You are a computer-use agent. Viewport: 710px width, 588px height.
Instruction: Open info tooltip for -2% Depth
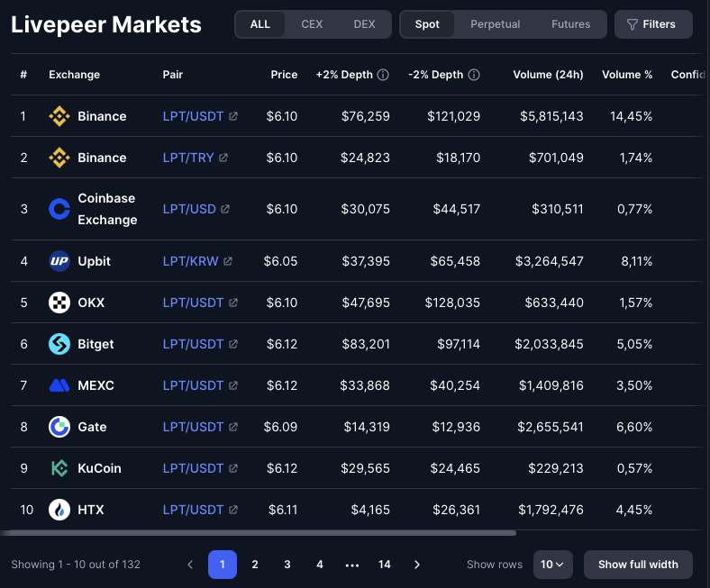(x=474, y=75)
